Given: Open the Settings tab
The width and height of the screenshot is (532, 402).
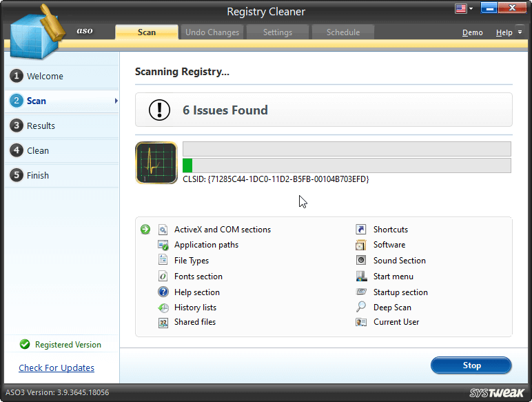Looking at the screenshot, I should coord(278,32).
